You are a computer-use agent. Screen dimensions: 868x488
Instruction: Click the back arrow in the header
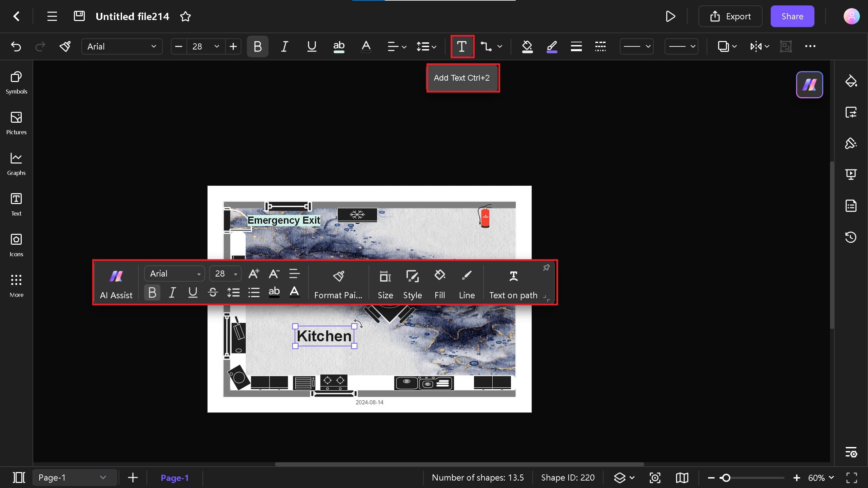(x=16, y=16)
